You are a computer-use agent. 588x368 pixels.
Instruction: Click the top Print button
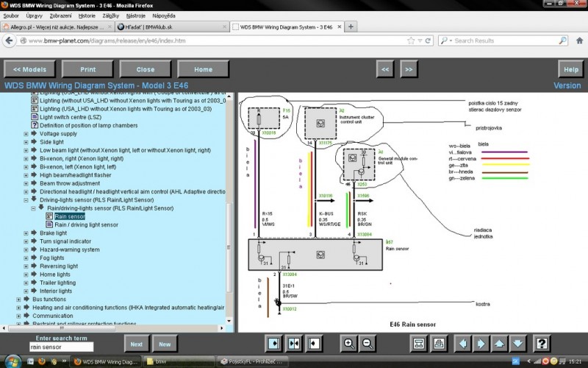pyautogui.click(x=87, y=69)
